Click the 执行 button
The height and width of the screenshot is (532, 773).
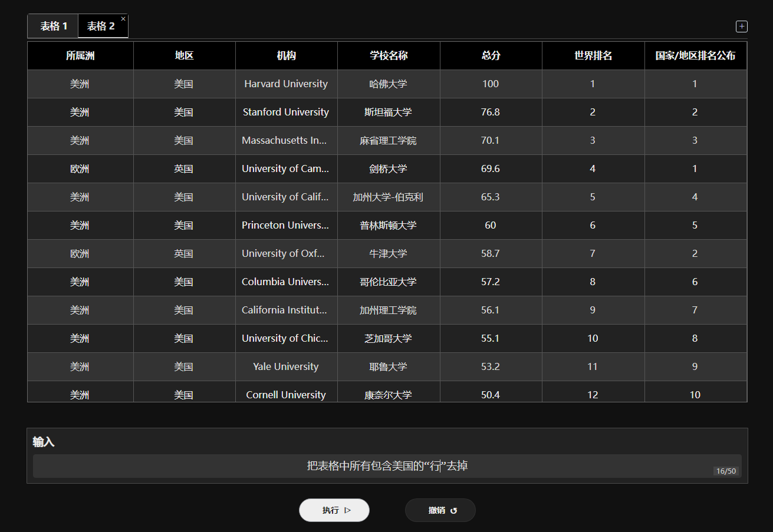334,510
